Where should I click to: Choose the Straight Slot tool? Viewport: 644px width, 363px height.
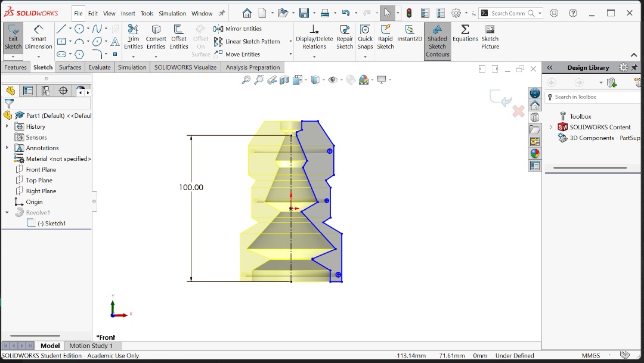pyautogui.click(x=61, y=54)
